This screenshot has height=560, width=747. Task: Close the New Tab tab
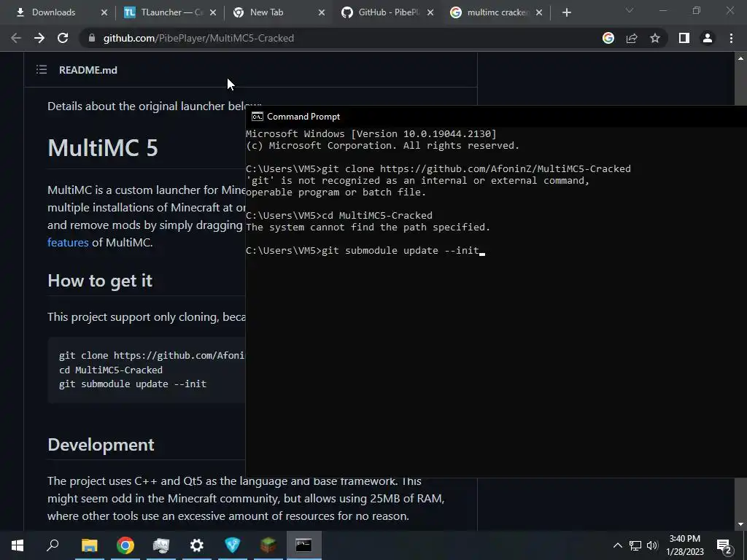322,12
